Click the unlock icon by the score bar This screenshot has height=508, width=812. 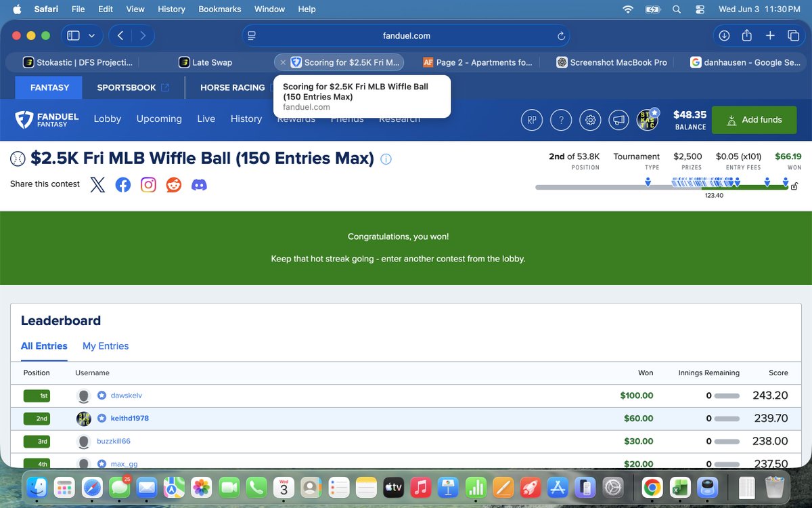pos(794,186)
